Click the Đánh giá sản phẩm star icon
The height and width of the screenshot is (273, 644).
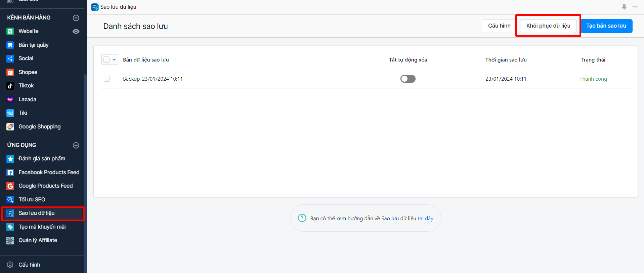click(10, 159)
